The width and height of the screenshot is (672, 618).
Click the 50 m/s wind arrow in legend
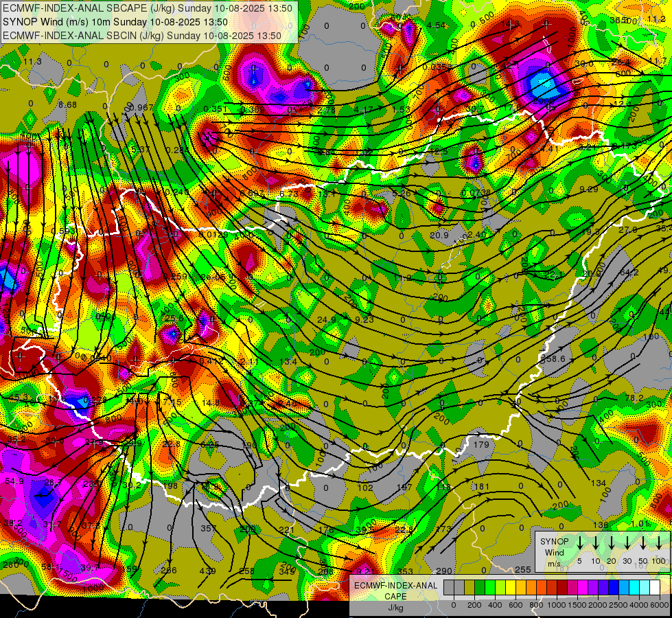[643, 542]
